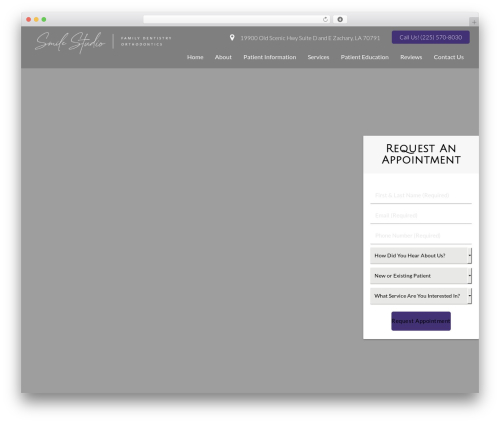
Task: Open the Home menu item
Action: (195, 57)
